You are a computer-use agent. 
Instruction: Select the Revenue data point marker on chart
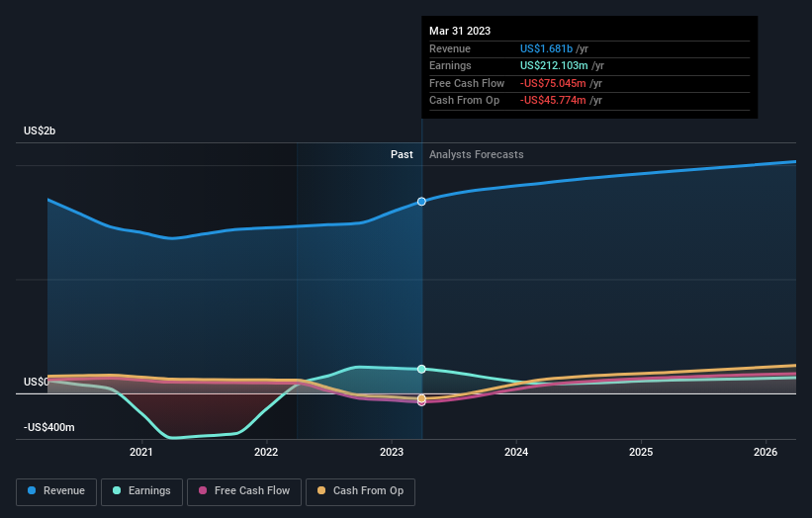[x=421, y=202]
